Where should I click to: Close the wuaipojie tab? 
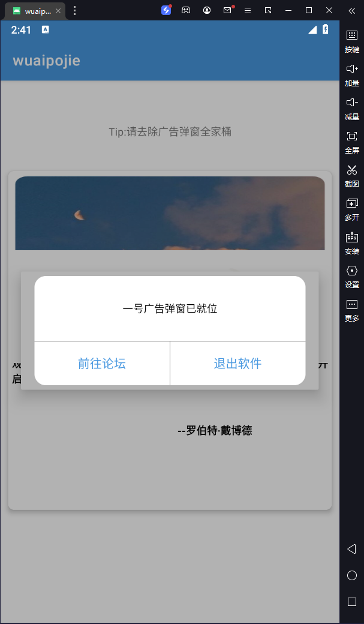(58, 11)
